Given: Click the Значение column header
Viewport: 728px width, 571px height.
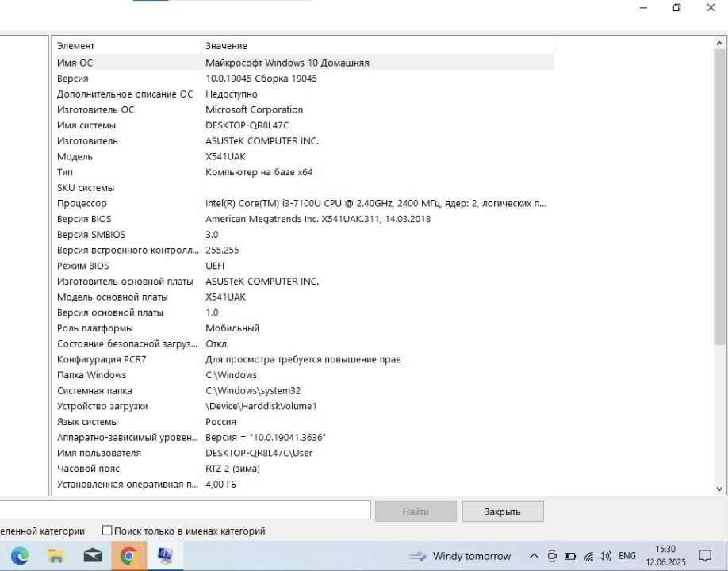Looking at the screenshot, I should point(377,45).
